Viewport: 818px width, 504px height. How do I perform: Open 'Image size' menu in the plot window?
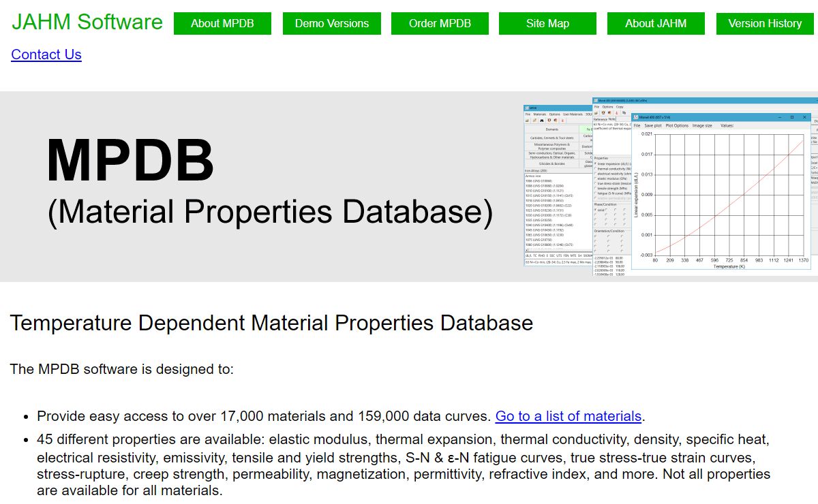pos(702,125)
